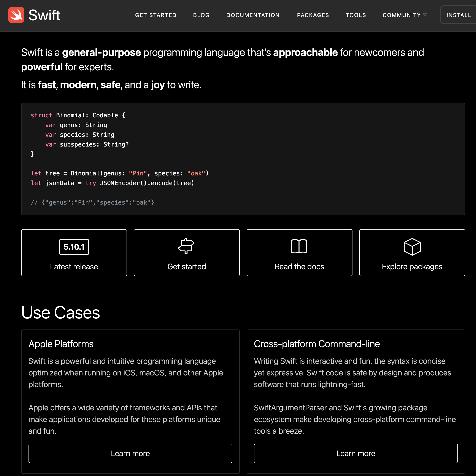Go to the Documentation nav item
Viewport: 476px width, 476px height.
[253, 15]
